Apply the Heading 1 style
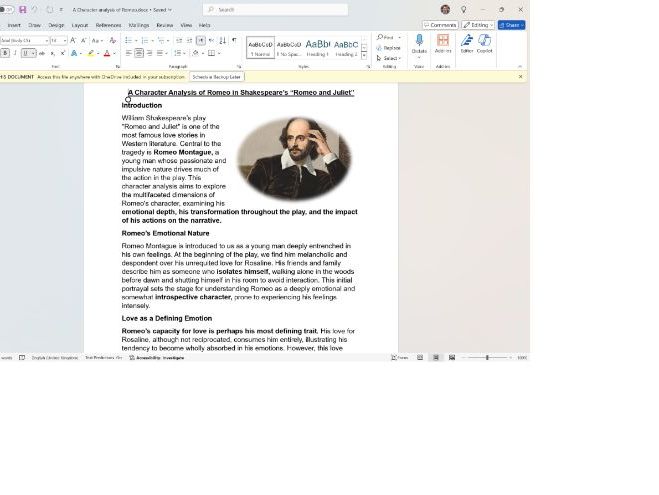 [x=318, y=47]
